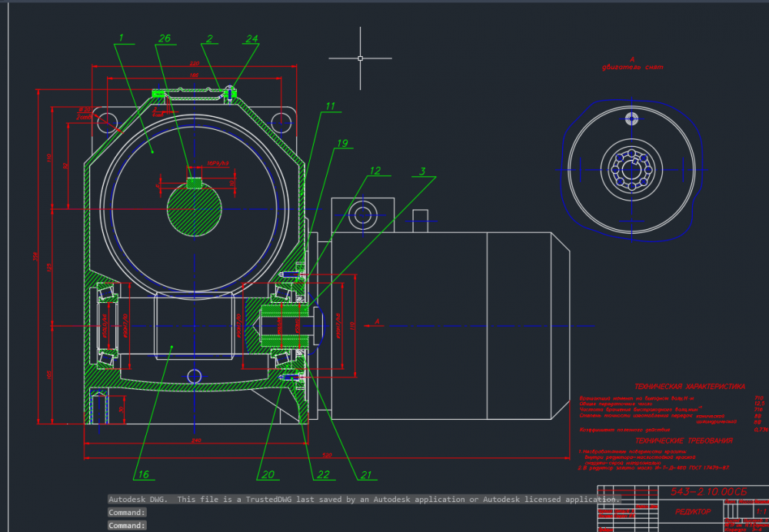Click balloon label 24 at top
This screenshot has width=769, height=532.
point(252,38)
